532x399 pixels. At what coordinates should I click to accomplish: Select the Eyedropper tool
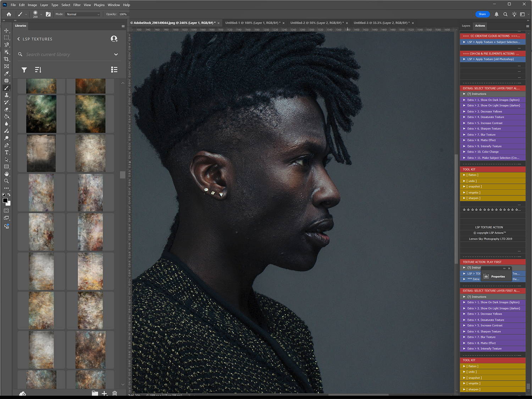click(x=6, y=73)
